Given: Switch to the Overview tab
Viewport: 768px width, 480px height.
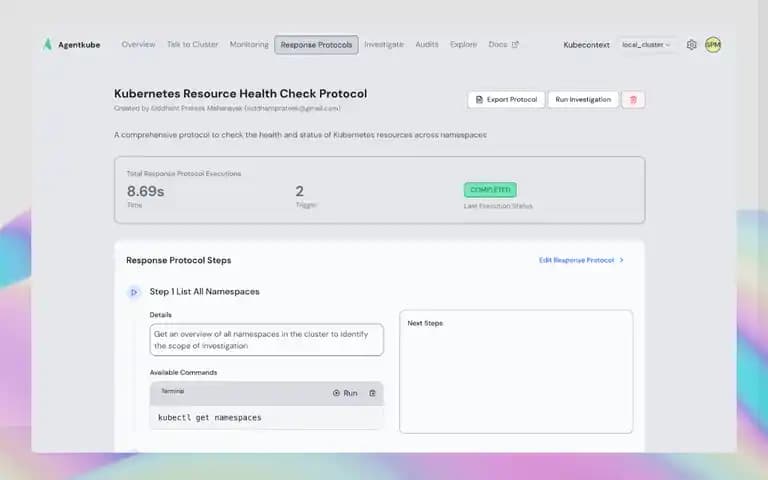Looking at the screenshot, I should [138, 44].
